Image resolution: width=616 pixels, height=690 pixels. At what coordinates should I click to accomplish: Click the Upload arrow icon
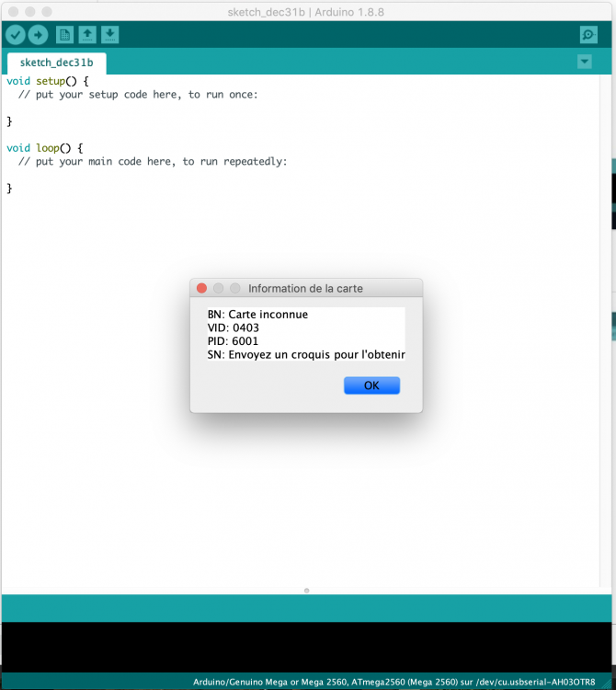39,34
